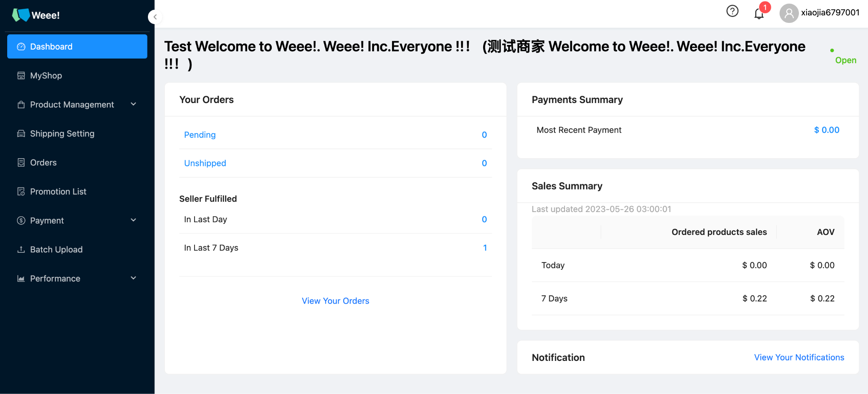868x394 pixels.
Task: Open Orders from the sidebar menu
Action: click(43, 162)
